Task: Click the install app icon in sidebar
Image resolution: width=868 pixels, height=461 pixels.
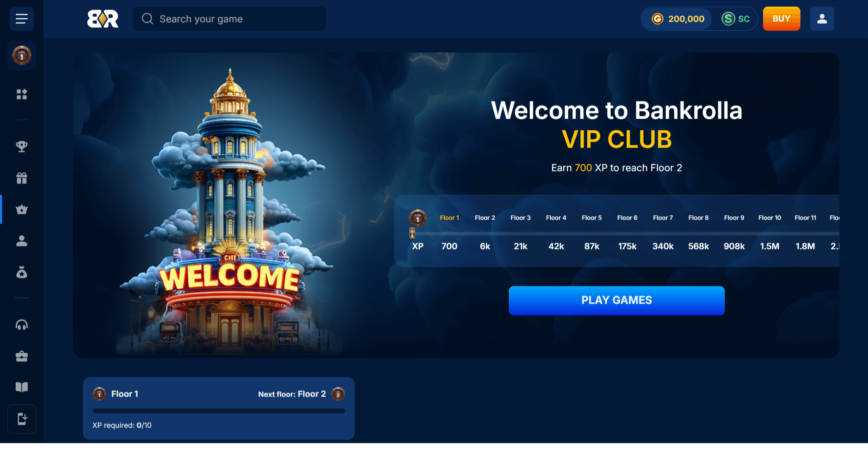Action: point(22,419)
